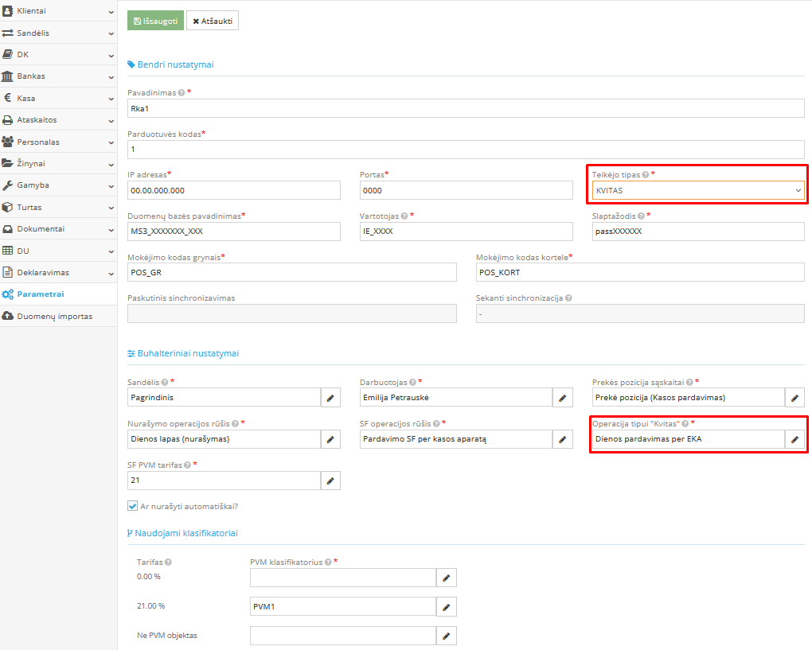Click the Išsaugoti save button
This screenshot has height=650, width=812.
155,21
